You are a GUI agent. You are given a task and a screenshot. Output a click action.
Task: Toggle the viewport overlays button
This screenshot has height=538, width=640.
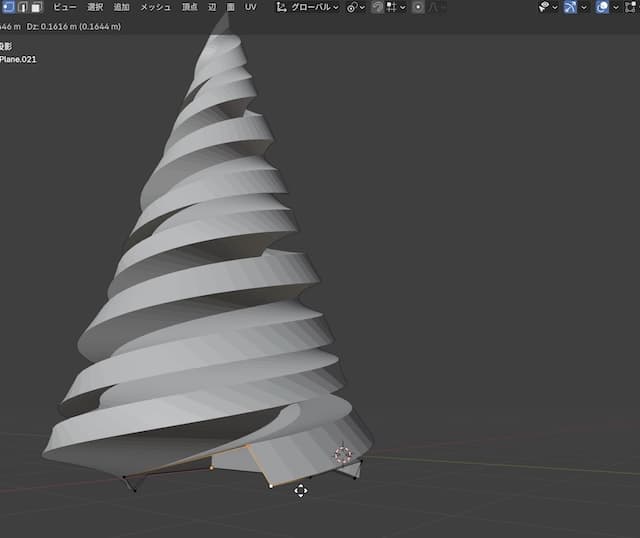(598, 7)
